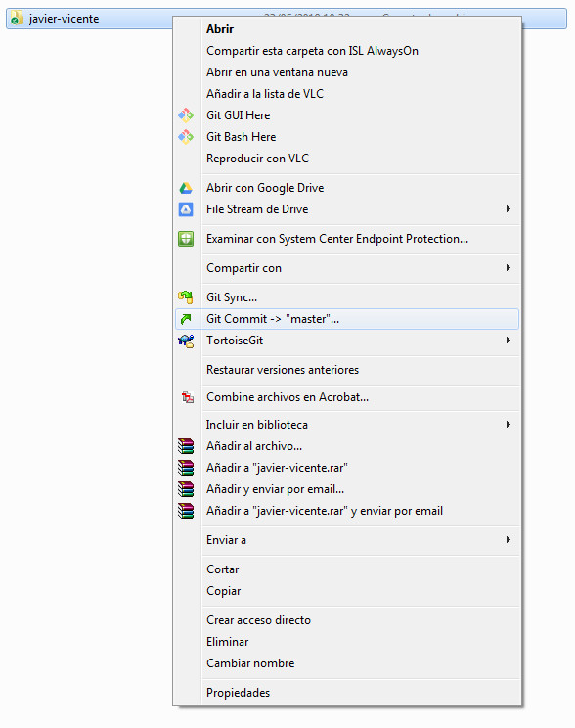Choose Git GUI Here
Image resolution: width=575 pixels, height=728 pixels.
[347, 115]
